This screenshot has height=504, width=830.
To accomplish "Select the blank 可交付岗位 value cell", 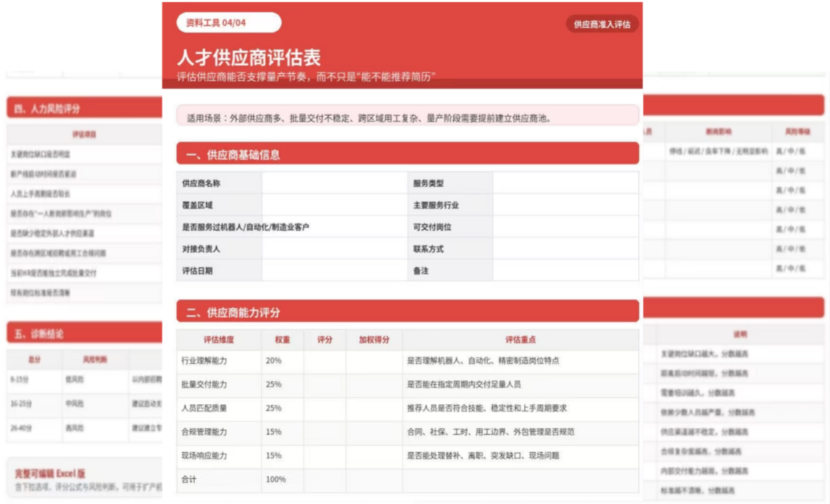I will pos(566,227).
